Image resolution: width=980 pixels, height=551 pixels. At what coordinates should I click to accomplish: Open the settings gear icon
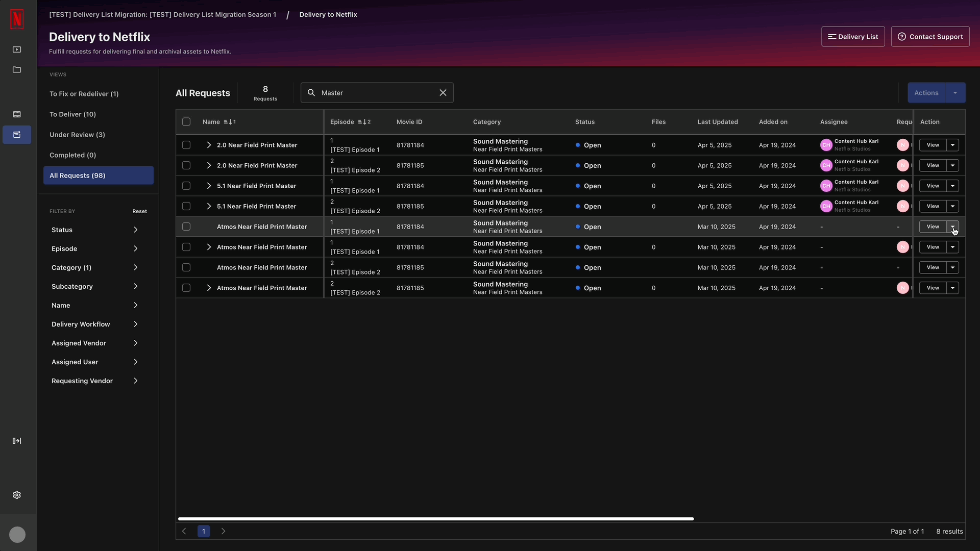click(x=17, y=495)
